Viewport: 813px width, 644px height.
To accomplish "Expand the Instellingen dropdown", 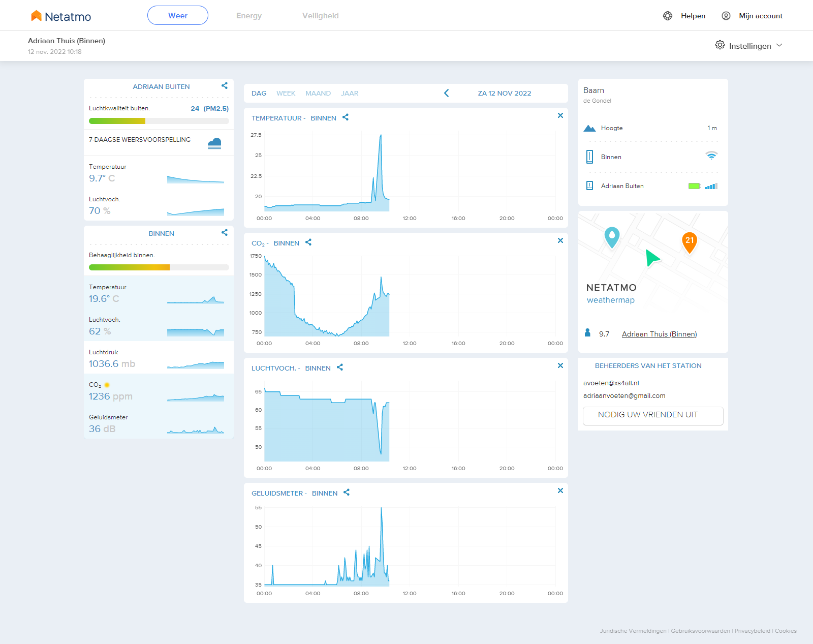I will pos(749,46).
